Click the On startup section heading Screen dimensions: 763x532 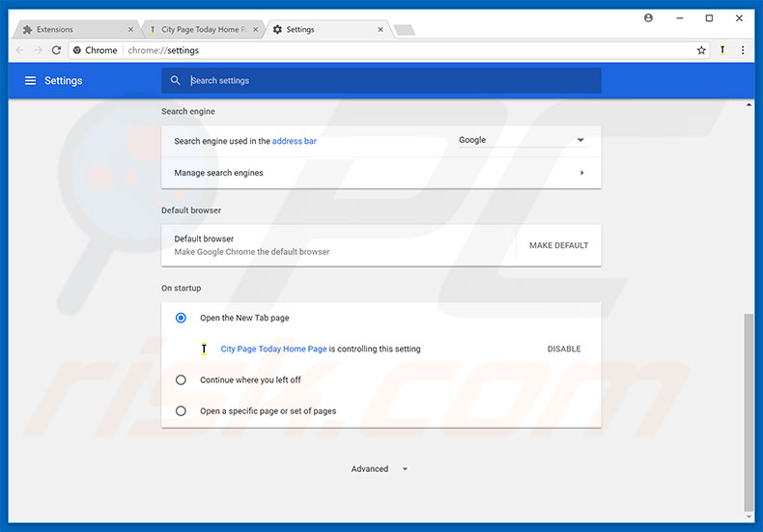pyautogui.click(x=181, y=288)
